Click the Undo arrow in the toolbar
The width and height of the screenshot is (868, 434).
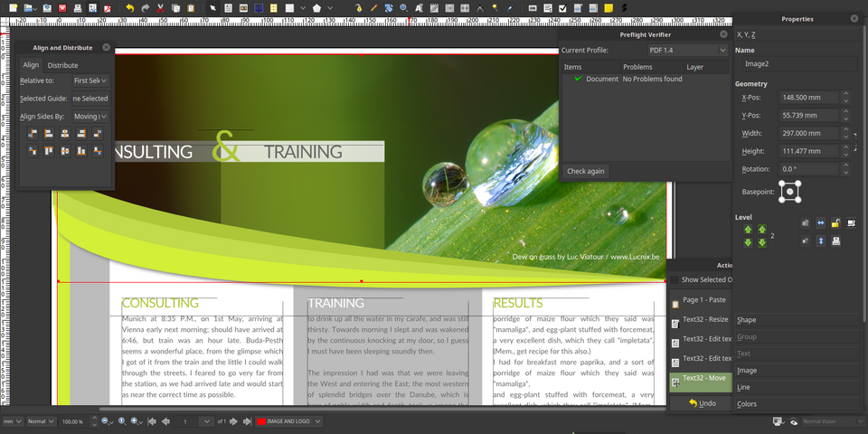(130, 8)
